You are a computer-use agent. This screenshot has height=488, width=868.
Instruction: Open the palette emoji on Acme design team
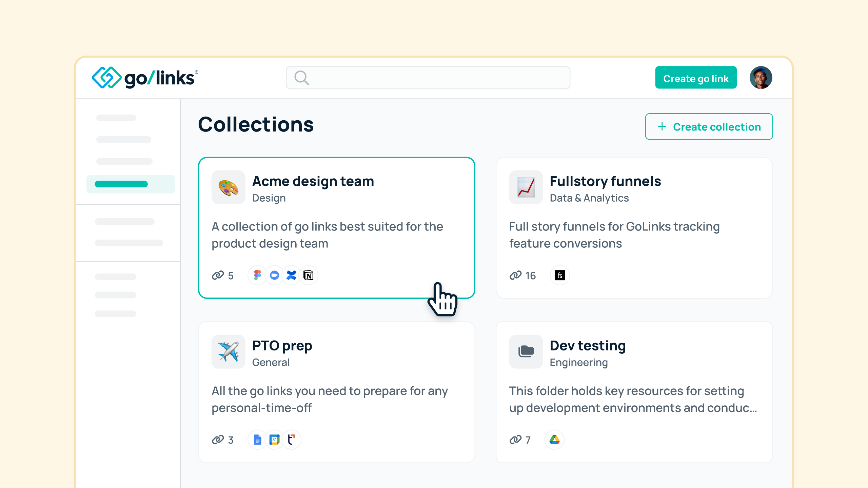point(228,187)
